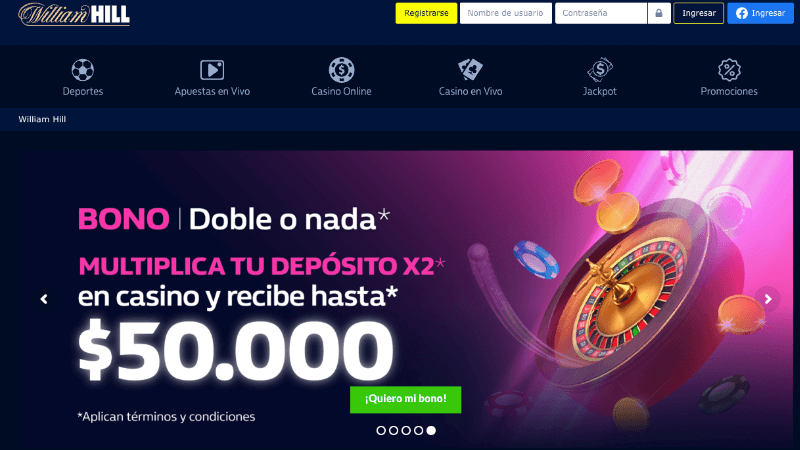Focus the Nombre de usuario field
Viewport: 800px width, 450px height.
click(x=506, y=13)
